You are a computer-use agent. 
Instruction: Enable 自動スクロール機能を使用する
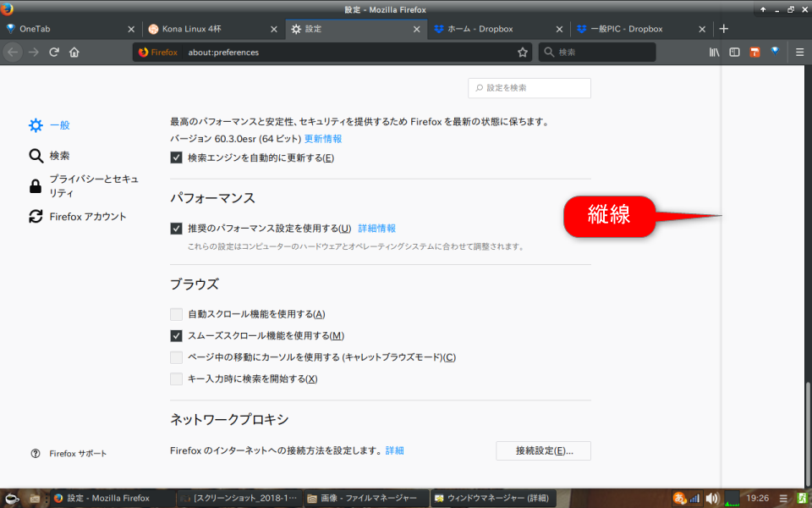coord(176,314)
